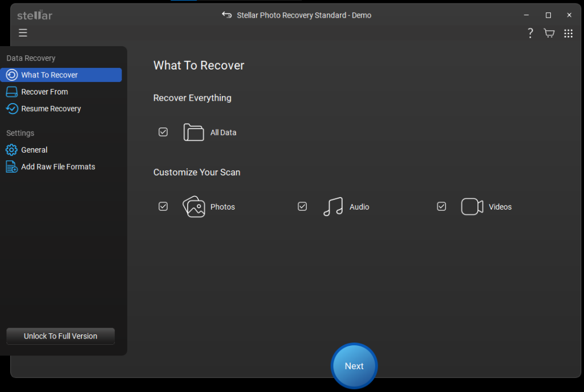This screenshot has height=392, width=584.
Task: Click the All Data folder icon
Action: (x=194, y=132)
